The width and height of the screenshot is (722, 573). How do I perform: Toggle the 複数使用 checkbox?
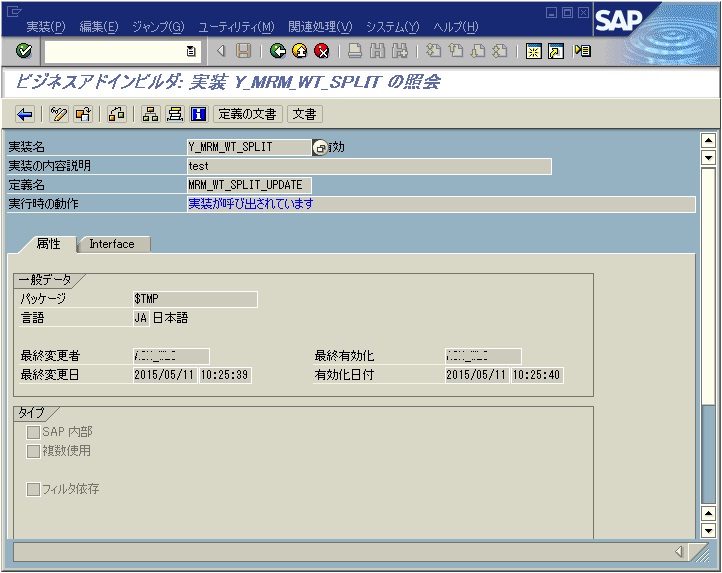pos(34,451)
